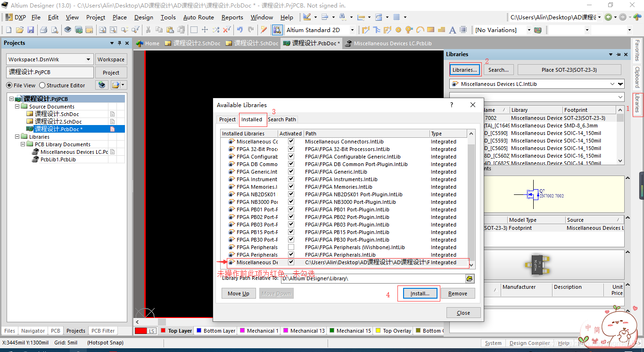Click the Interactive Routing icon

pos(365,30)
